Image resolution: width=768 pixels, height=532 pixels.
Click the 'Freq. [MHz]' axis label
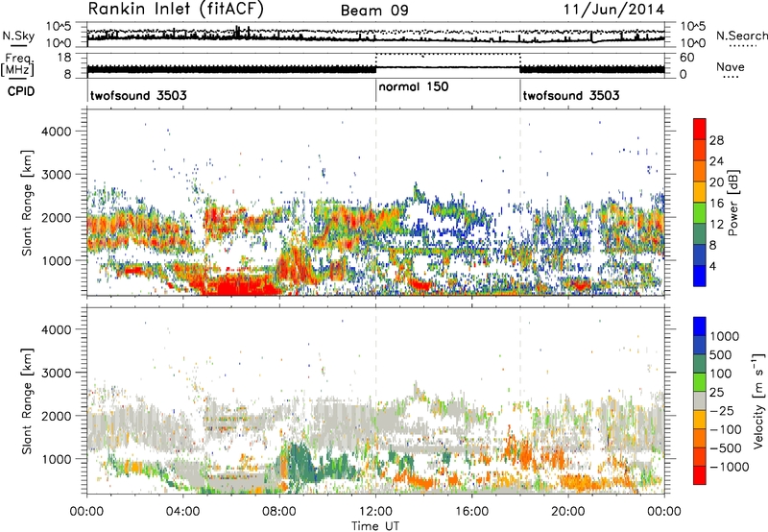(x=18, y=64)
